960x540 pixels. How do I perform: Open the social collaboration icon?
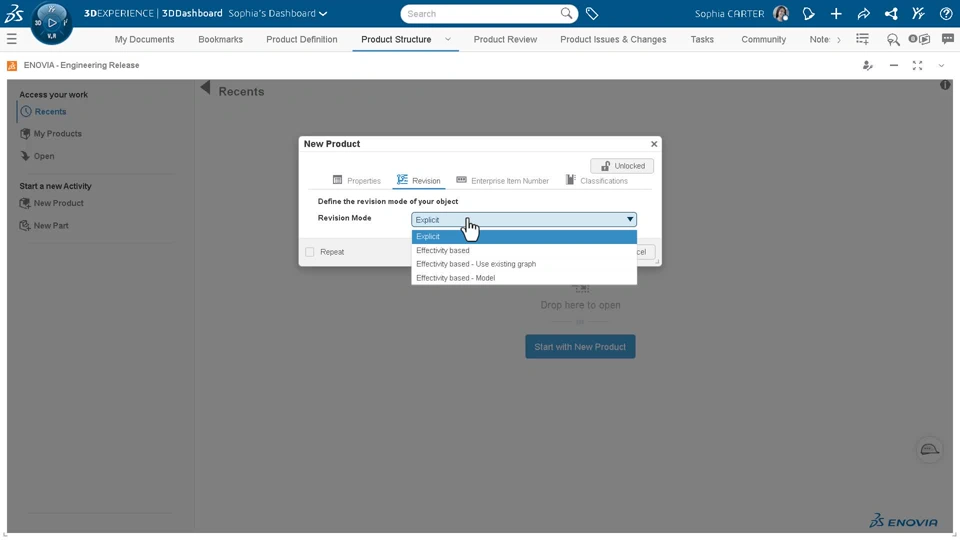click(891, 13)
